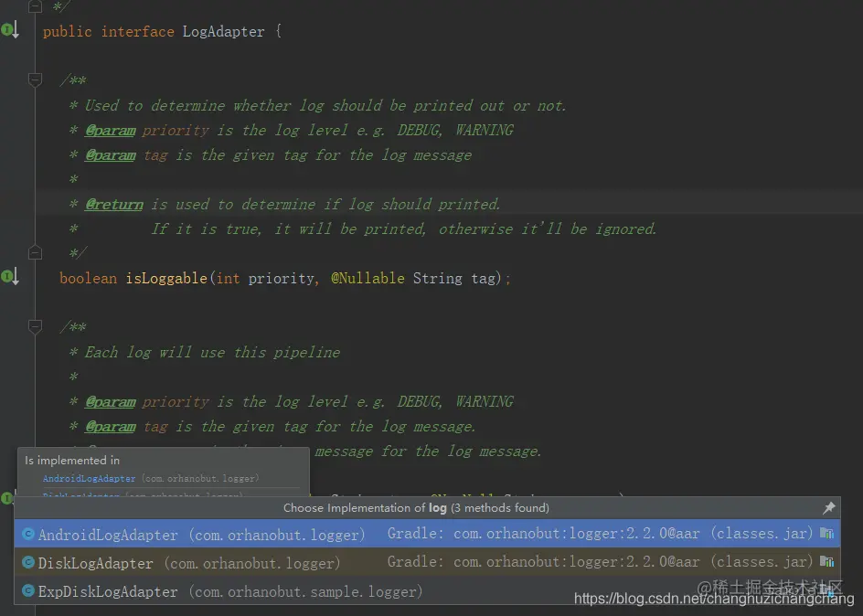The image size is (863, 616).
Task: Click comment 'Each log will use this pipeline'
Action: pyautogui.click(x=212, y=352)
